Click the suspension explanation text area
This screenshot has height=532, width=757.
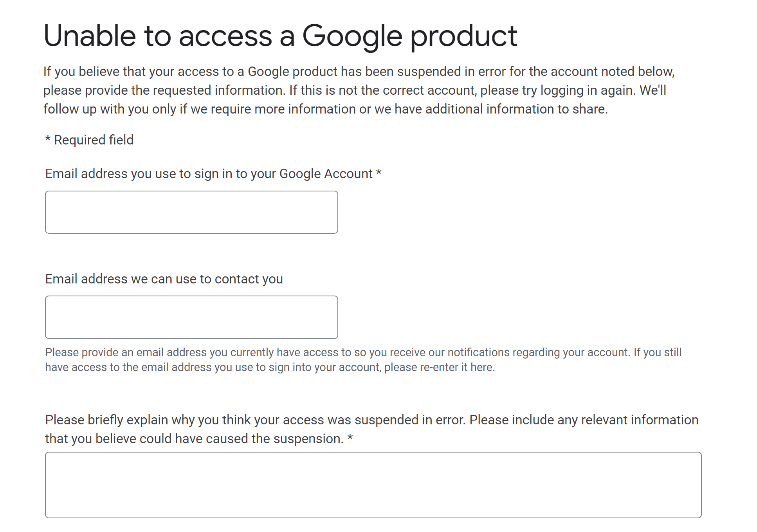(373, 485)
